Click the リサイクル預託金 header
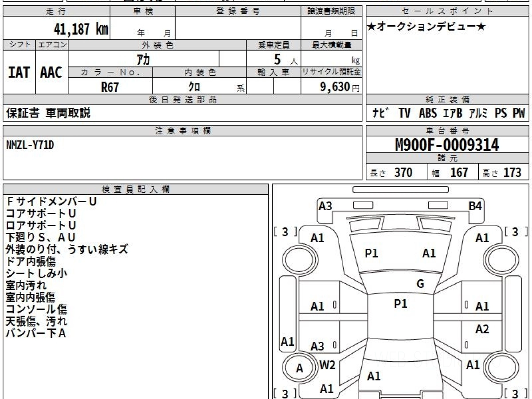Viewport: 532px width, 399px height. click(332, 72)
